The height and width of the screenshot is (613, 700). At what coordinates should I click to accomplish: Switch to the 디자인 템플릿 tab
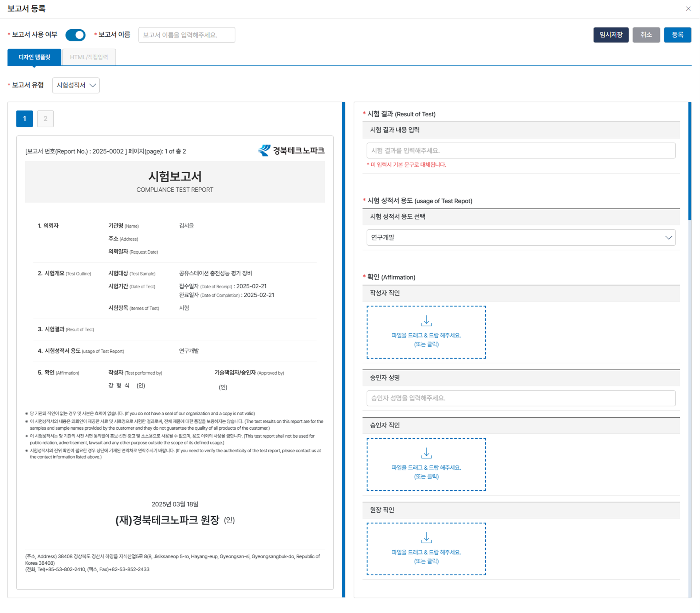(34, 57)
